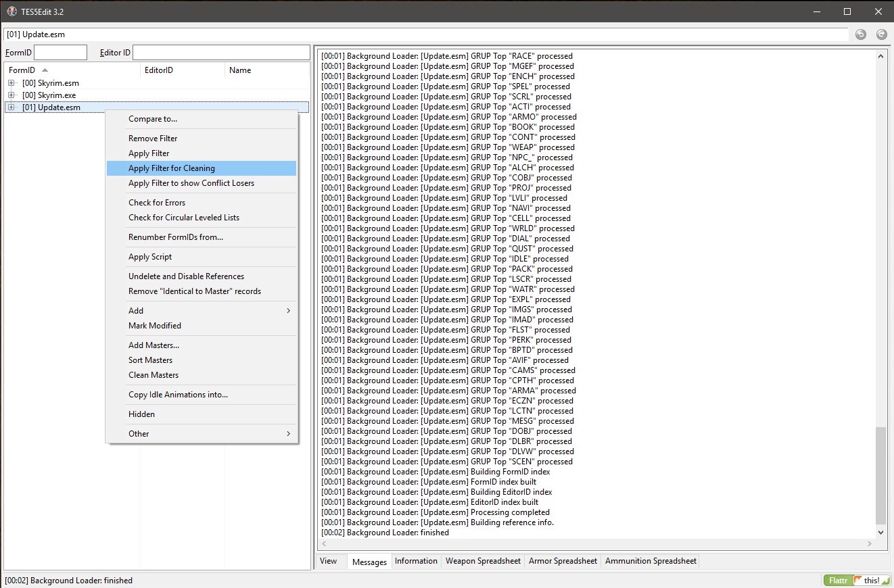Choose 'Compare to...' from context menu

(x=202, y=119)
